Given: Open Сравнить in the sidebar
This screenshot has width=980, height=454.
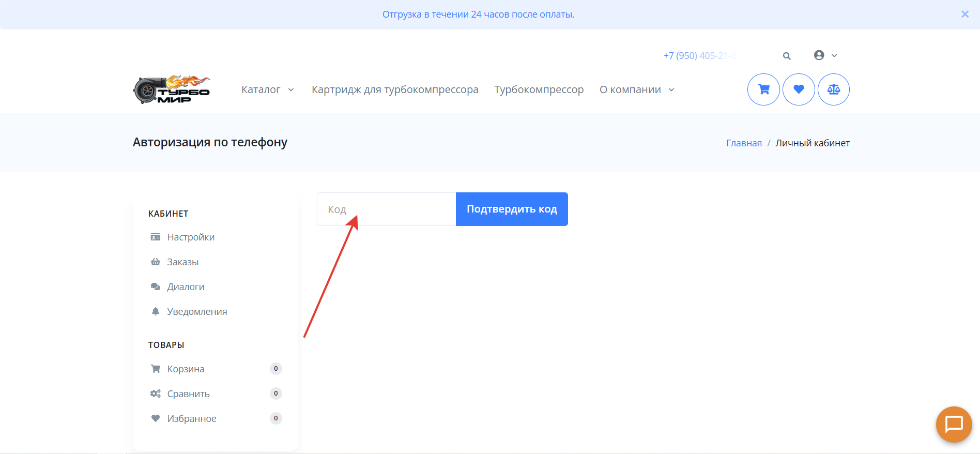Looking at the screenshot, I should (188, 394).
